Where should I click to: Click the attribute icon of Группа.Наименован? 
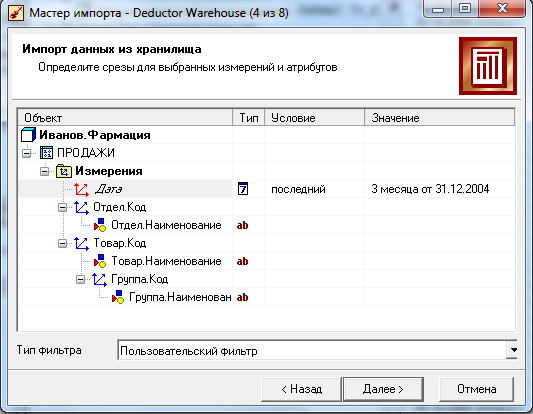(118, 297)
